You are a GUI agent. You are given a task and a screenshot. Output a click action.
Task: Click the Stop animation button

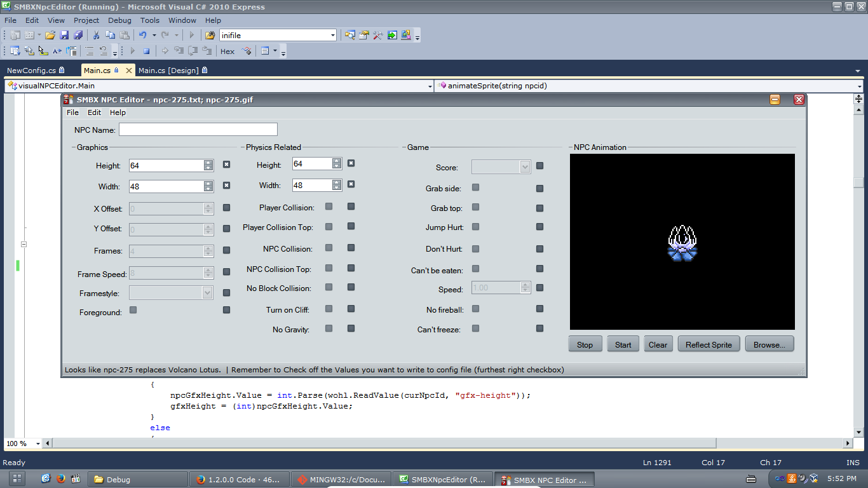click(x=585, y=344)
